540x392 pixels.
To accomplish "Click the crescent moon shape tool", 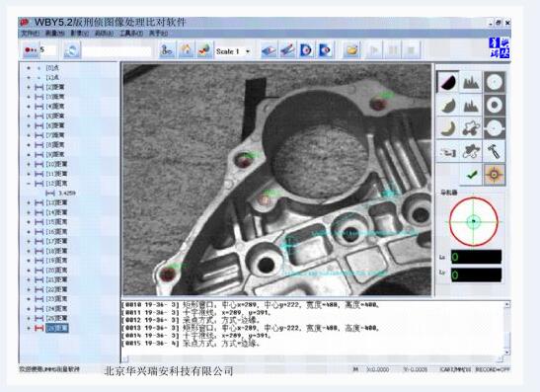I will click(x=448, y=128).
